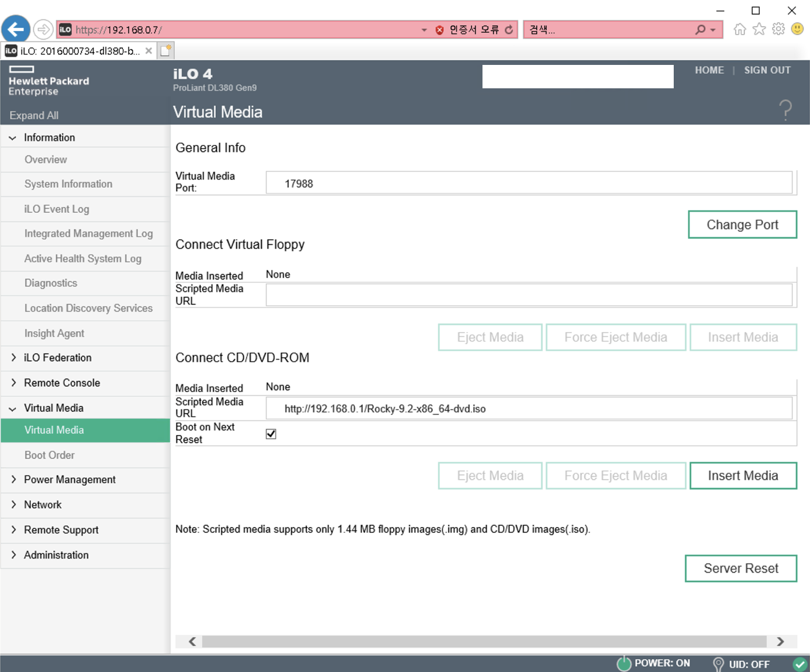Open favorites with the star icon
Screen dimensions: 810x672
(x=759, y=29)
